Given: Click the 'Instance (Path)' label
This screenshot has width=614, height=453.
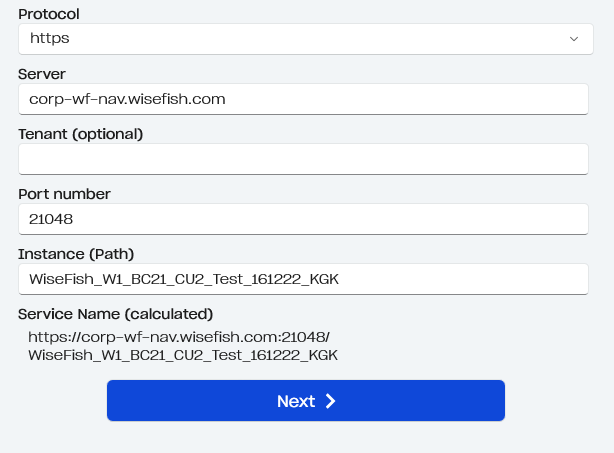Looking at the screenshot, I should [x=76, y=254].
